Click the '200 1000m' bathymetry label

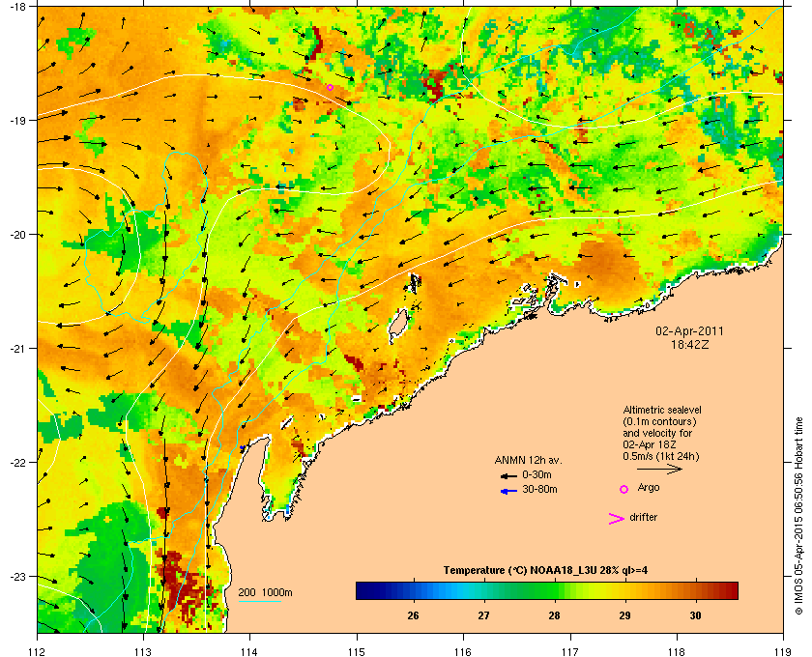[265, 593]
